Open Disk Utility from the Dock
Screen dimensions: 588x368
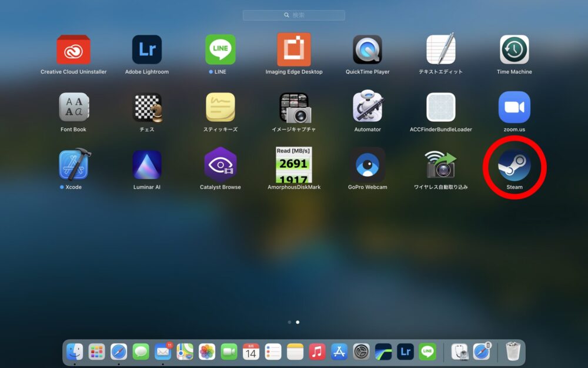460,352
